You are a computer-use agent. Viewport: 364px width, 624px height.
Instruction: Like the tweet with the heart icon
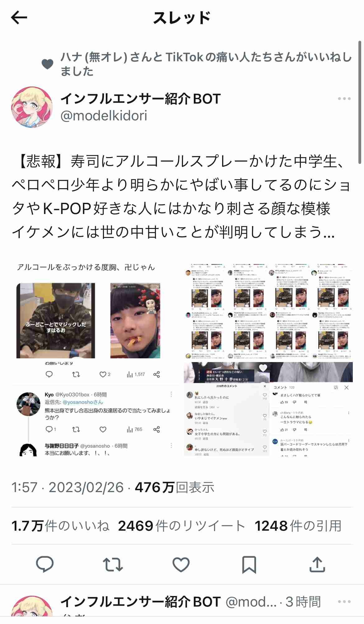click(x=181, y=564)
